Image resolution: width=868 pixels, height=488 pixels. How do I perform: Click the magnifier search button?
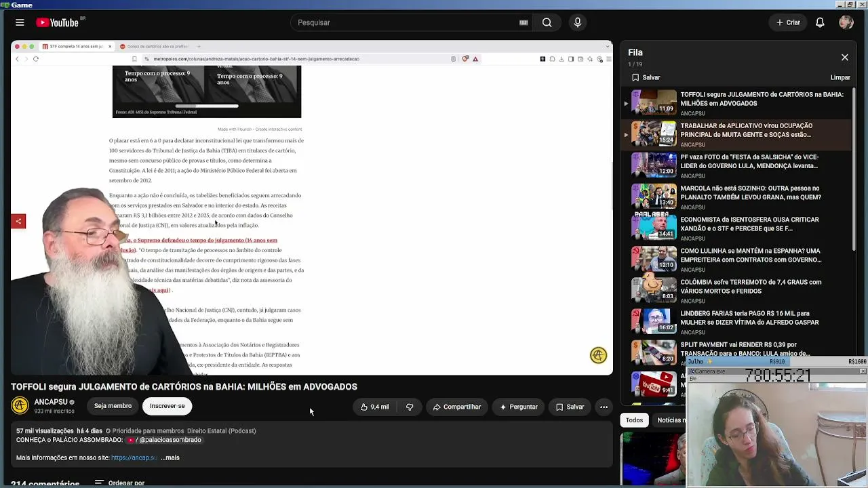(x=547, y=22)
